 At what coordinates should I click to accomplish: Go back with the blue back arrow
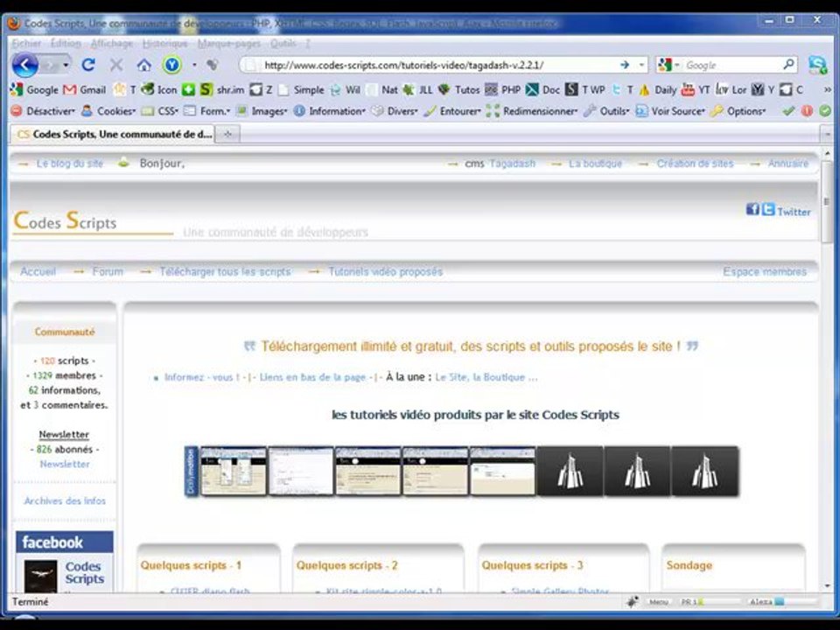point(24,66)
